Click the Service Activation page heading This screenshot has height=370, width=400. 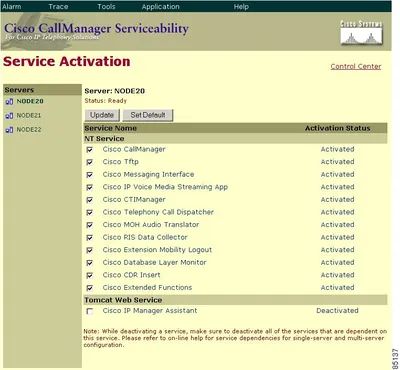click(67, 62)
